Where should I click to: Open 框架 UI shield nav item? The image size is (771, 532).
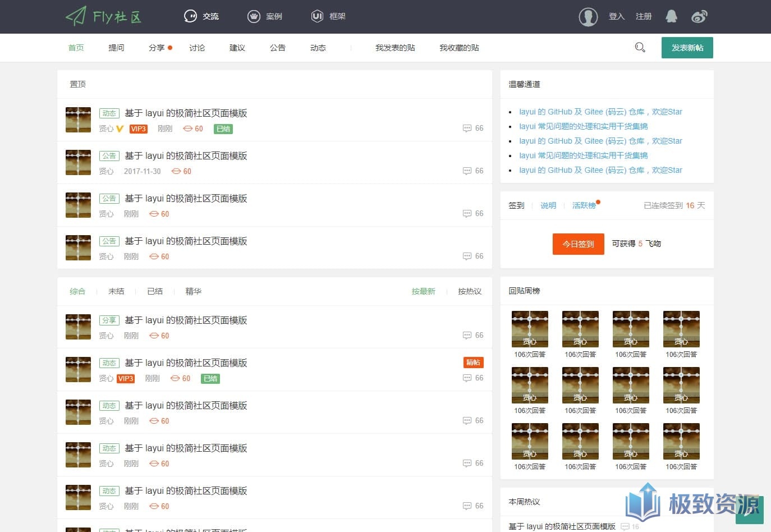click(328, 16)
